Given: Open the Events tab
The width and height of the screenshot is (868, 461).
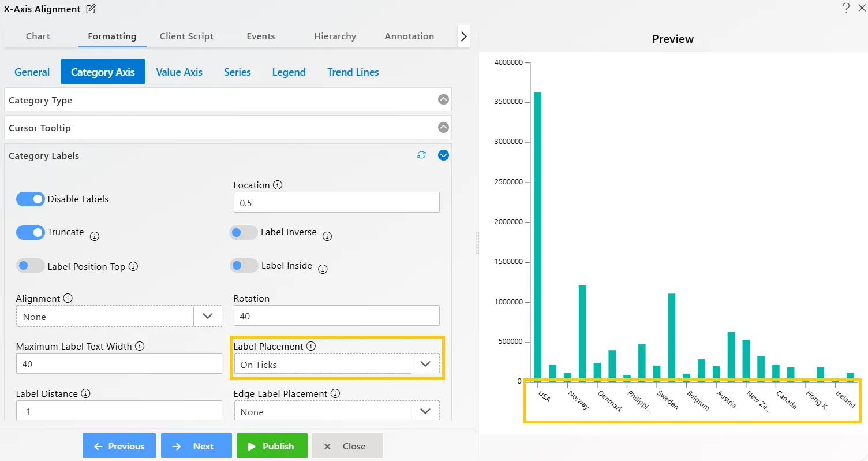Looking at the screenshot, I should (x=261, y=36).
